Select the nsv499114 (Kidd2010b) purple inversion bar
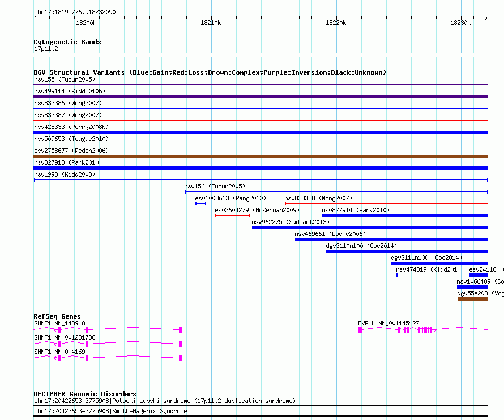This screenshot has width=504, height=420. [260, 97]
